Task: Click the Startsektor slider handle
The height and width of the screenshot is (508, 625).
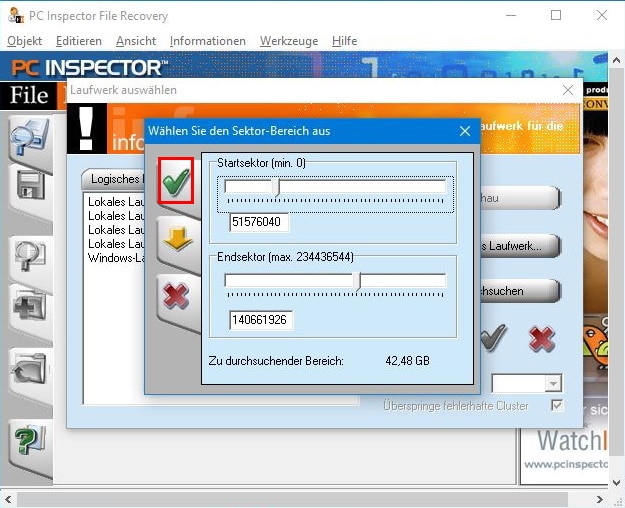Action: click(277, 187)
